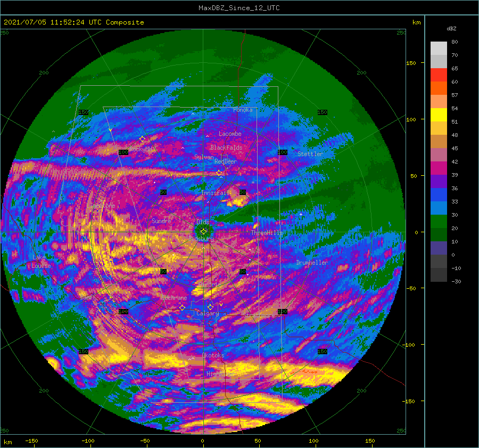Click the Innisfail city label
This screenshot has height=448, width=479.
tap(215, 193)
